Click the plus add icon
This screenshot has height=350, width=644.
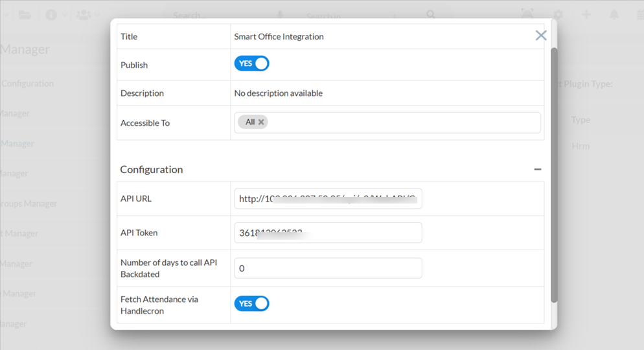pos(586,15)
